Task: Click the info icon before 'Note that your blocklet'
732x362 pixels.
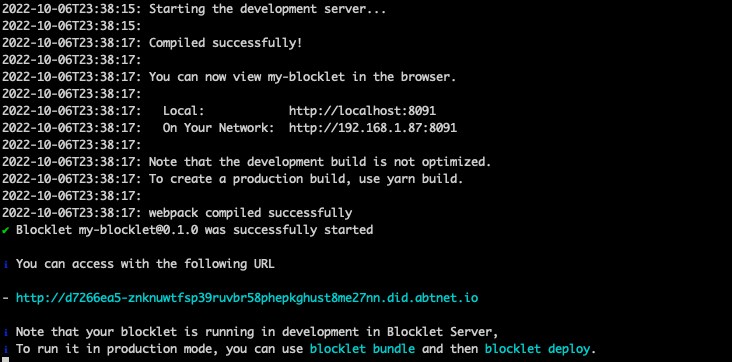Action: coord(6,333)
